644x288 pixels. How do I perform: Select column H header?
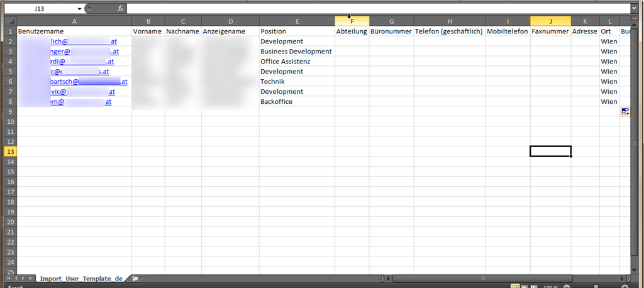[450, 21]
